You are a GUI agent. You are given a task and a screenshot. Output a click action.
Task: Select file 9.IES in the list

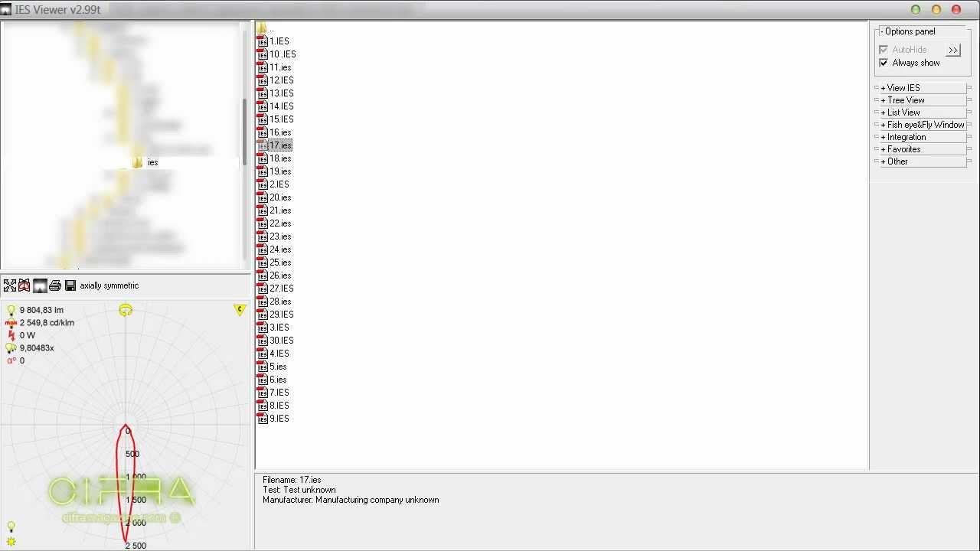(273, 419)
